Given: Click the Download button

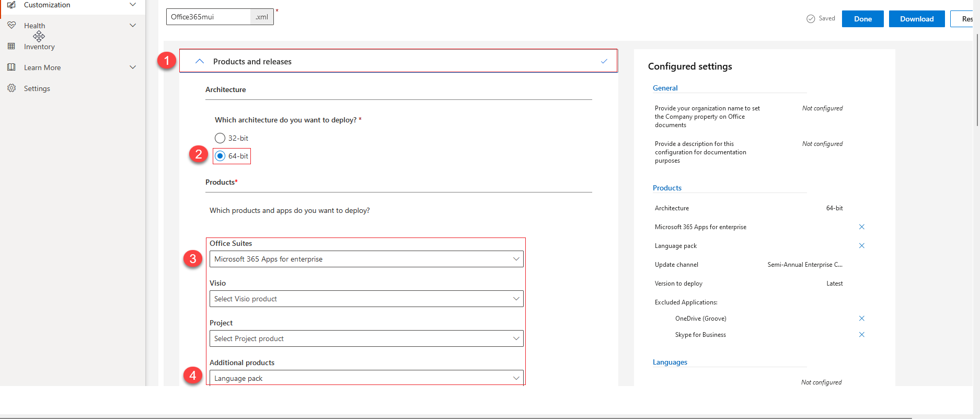Looking at the screenshot, I should 916,19.
